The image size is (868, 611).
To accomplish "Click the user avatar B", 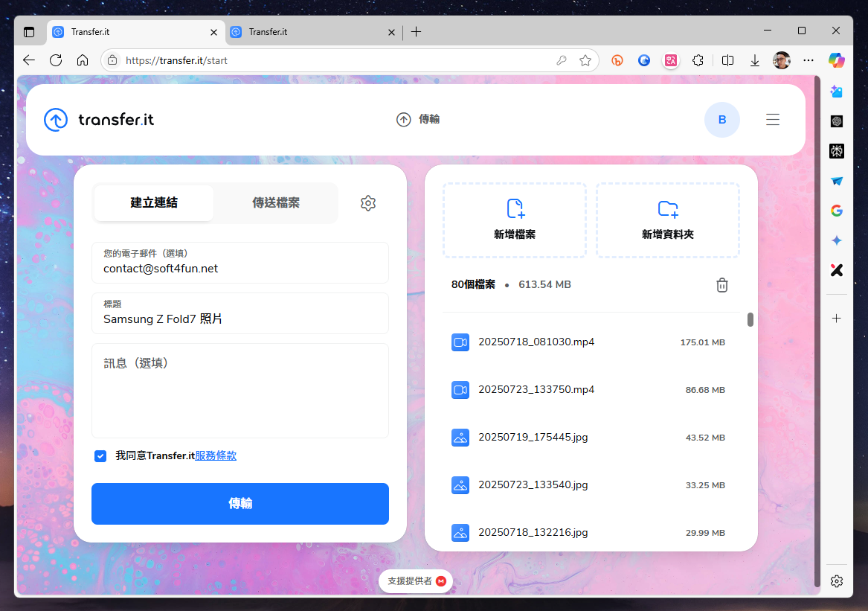I will click(721, 120).
